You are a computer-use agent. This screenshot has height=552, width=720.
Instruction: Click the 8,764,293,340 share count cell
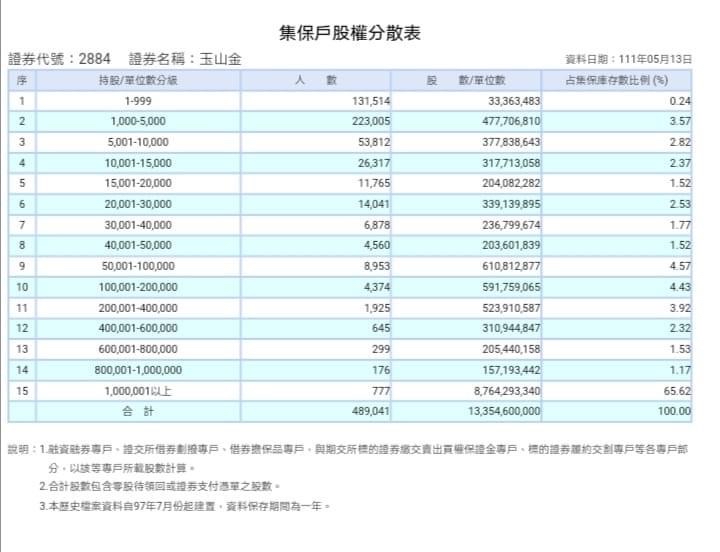(x=502, y=390)
